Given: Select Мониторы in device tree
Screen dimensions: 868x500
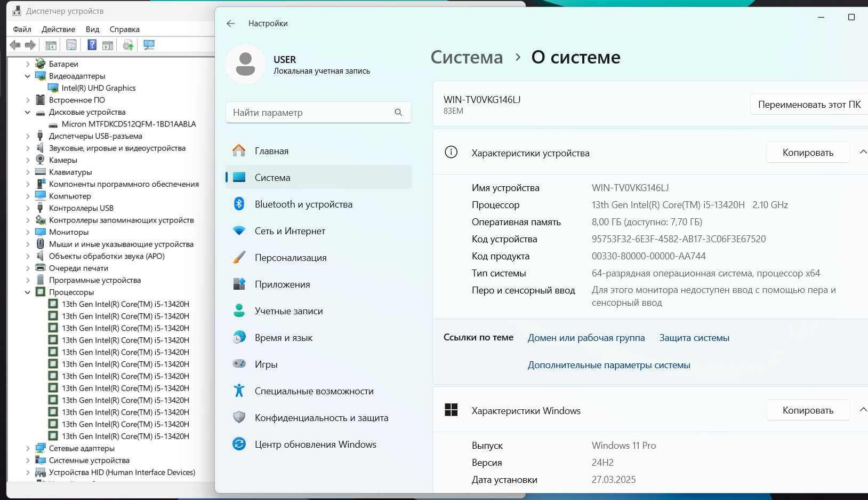Looking at the screenshot, I should 69,232.
